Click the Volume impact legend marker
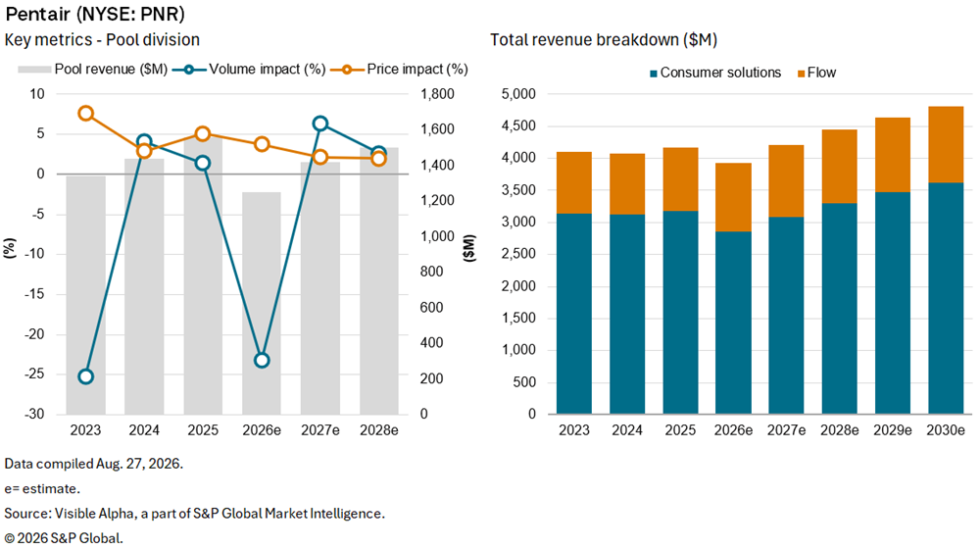This screenshot has height=549, width=980. click(189, 70)
